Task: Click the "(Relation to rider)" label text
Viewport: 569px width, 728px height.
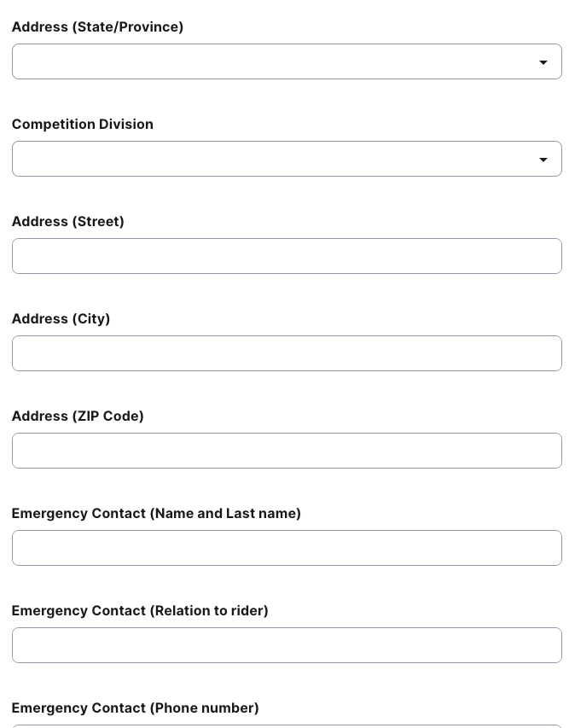Action: pyautogui.click(x=209, y=610)
